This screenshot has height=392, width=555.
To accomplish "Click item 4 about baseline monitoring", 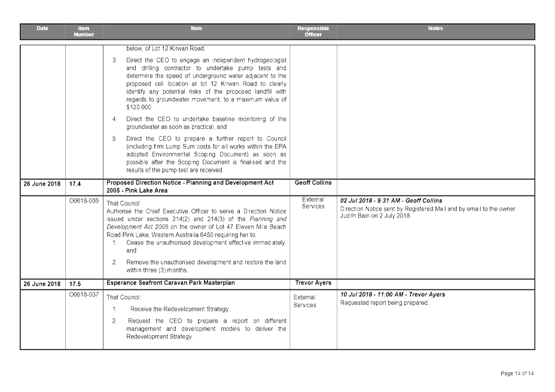I will [206, 122].
